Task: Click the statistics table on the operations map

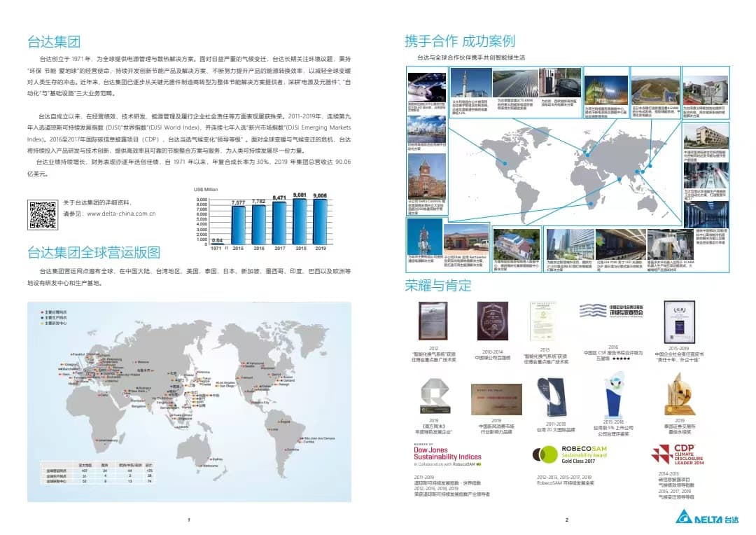Action: pyautogui.click(x=99, y=473)
